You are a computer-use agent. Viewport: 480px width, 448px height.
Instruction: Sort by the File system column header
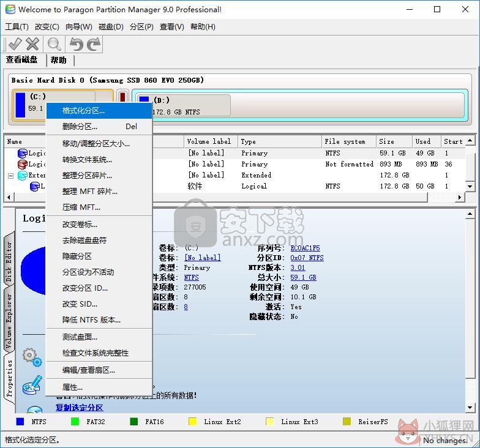click(349, 142)
